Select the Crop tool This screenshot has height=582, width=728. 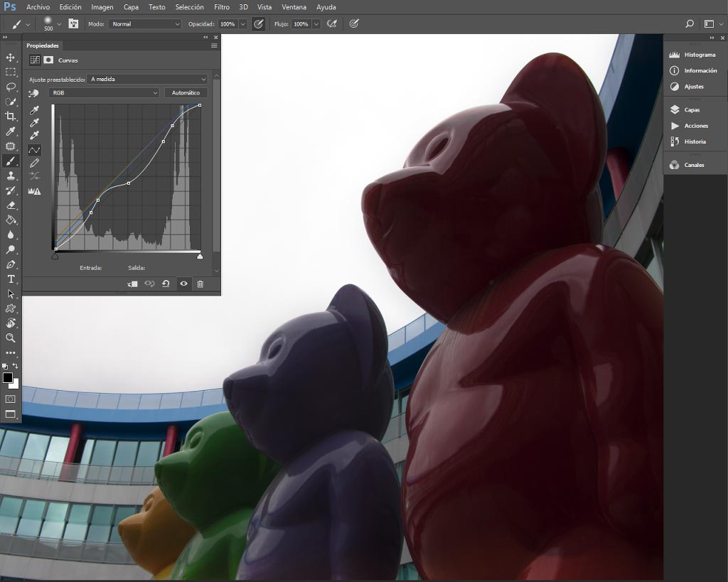(x=10, y=117)
